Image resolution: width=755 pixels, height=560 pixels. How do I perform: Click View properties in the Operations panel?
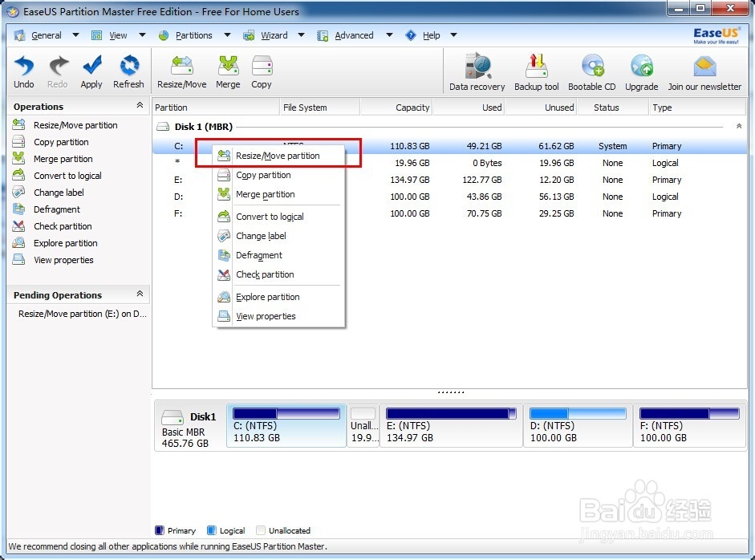click(63, 260)
